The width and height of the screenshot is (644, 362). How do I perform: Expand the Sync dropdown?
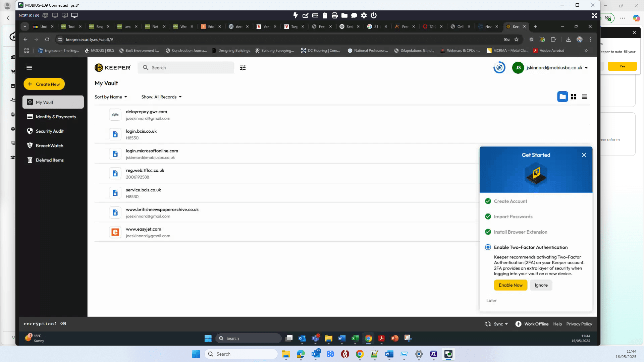pos(497,324)
